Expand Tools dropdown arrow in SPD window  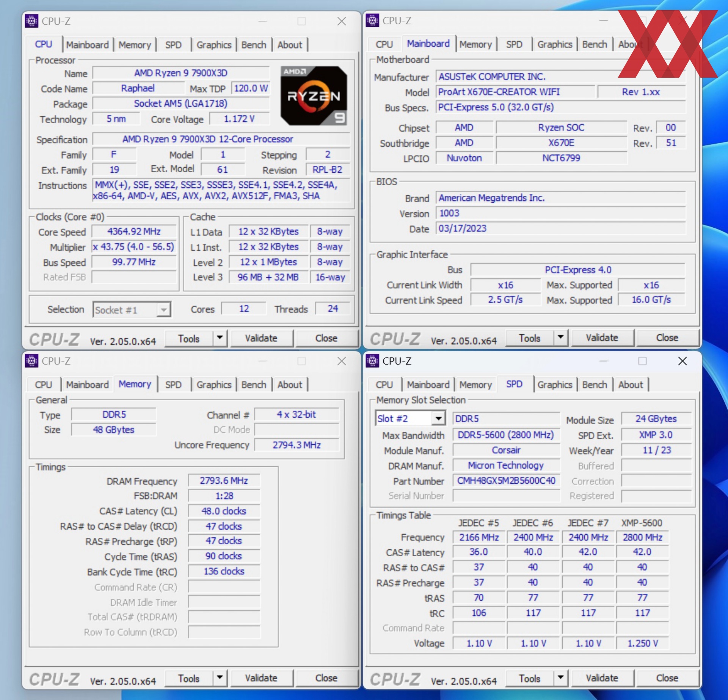(x=560, y=678)
